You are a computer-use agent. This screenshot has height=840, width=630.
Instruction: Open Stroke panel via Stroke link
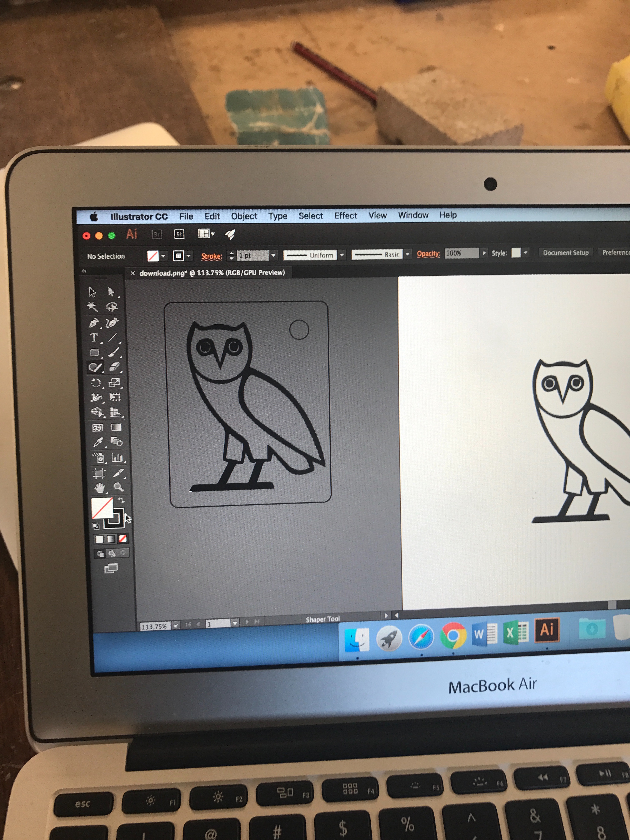point(211,256)
